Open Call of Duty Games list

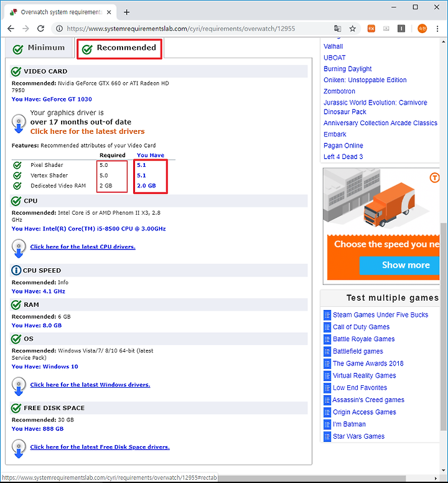point(361,327)
